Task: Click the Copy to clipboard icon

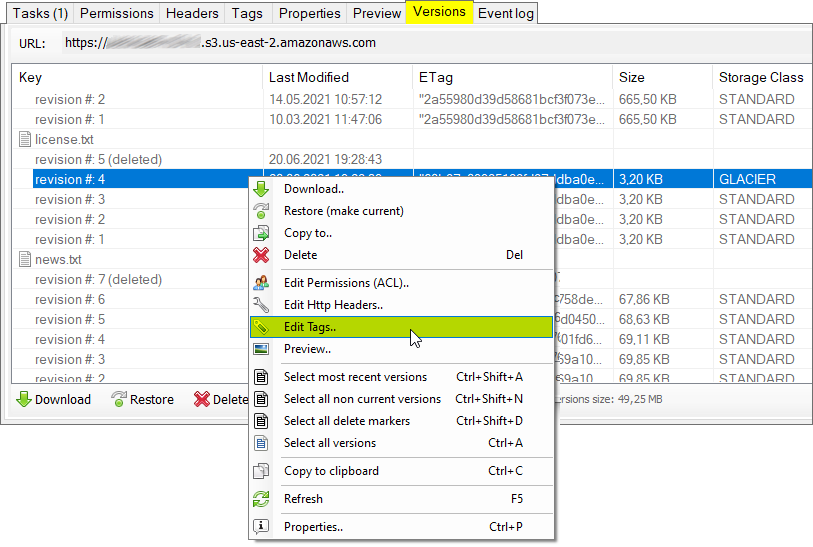Action: [261, 471]
